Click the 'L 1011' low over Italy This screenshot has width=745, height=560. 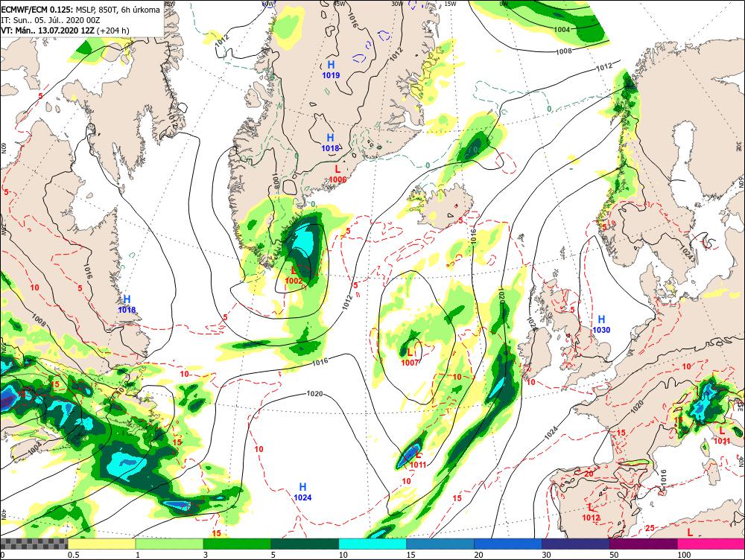(x=722, y=436)
